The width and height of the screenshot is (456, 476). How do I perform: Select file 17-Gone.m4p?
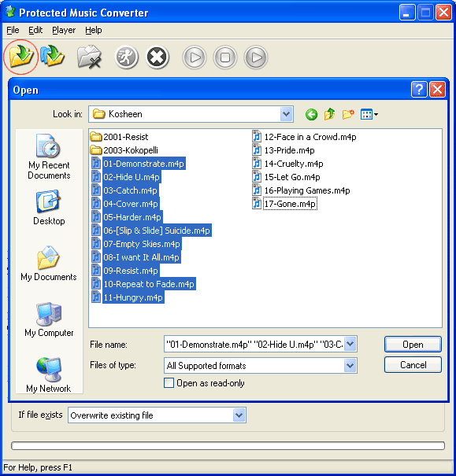[284, 204]
